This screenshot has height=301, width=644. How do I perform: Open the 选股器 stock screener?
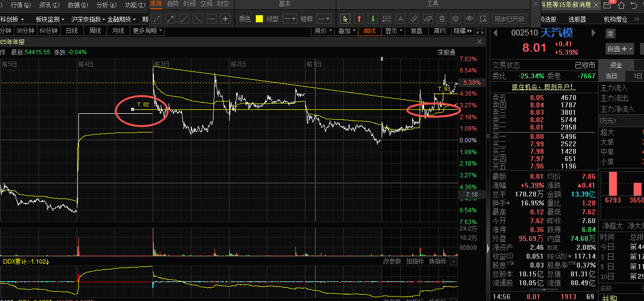(577, 19)
